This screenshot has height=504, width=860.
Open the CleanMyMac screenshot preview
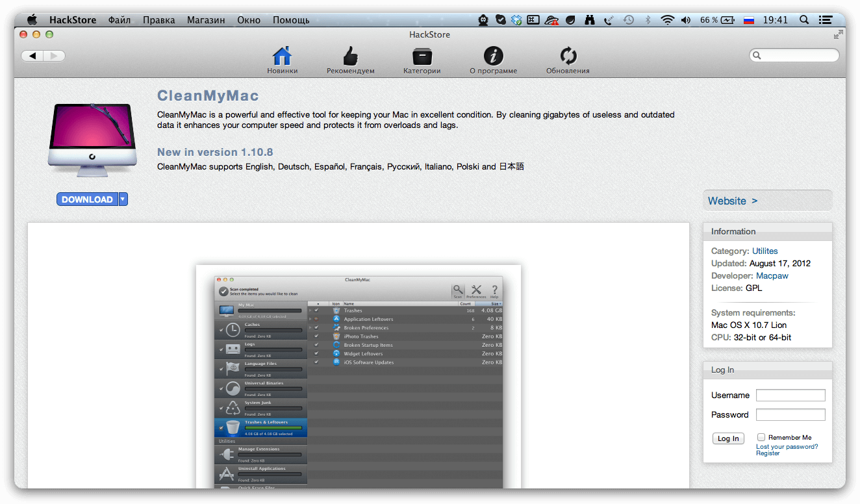[359, 377]
